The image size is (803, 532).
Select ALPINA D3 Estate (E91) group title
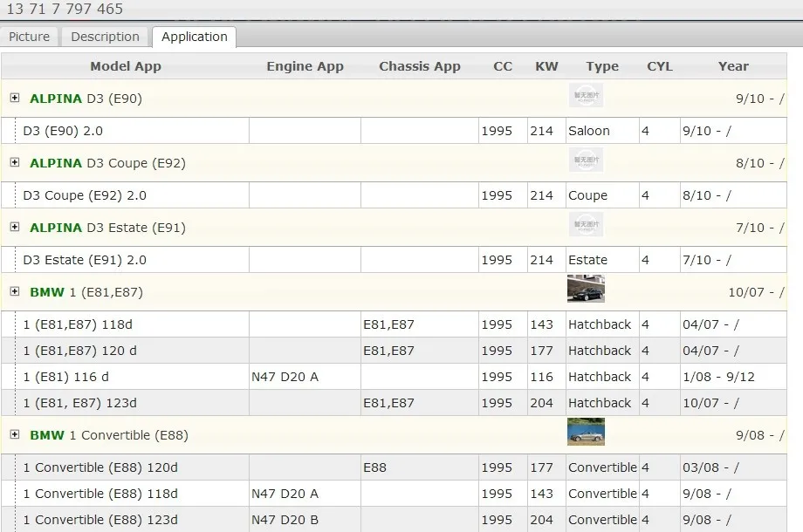coord(107,227)
